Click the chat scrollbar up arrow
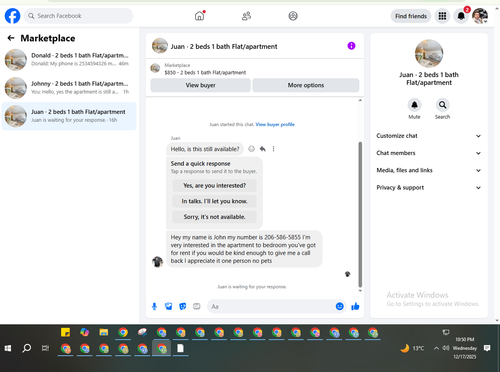500x372 pixels. pyautogui.click(x=360, y=100)
